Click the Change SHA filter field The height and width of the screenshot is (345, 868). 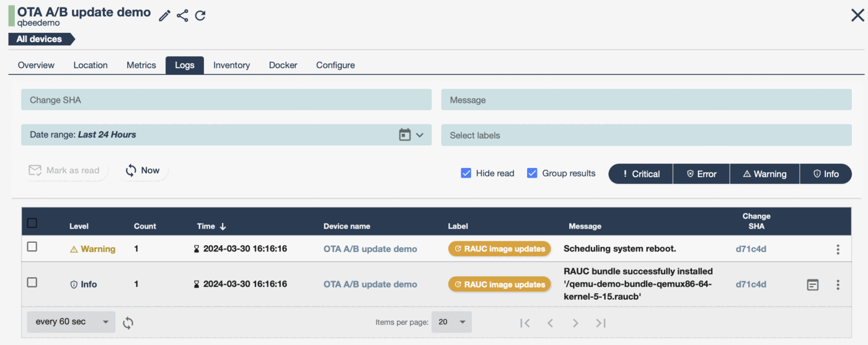[x=226, y=100]
